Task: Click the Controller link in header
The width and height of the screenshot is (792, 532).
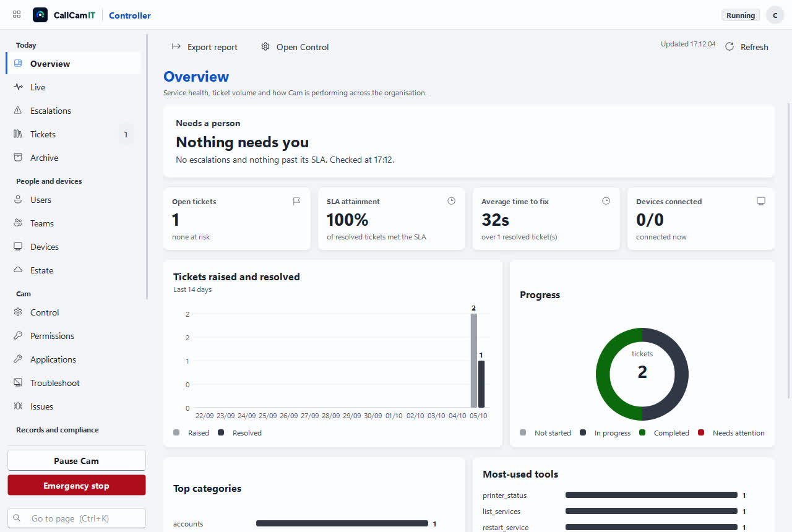Action: [x=130, y=15]
